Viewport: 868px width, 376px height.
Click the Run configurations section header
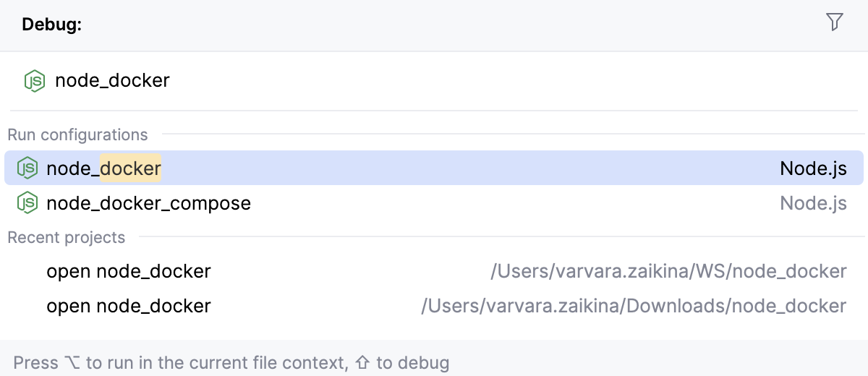[x=77, y=135]
